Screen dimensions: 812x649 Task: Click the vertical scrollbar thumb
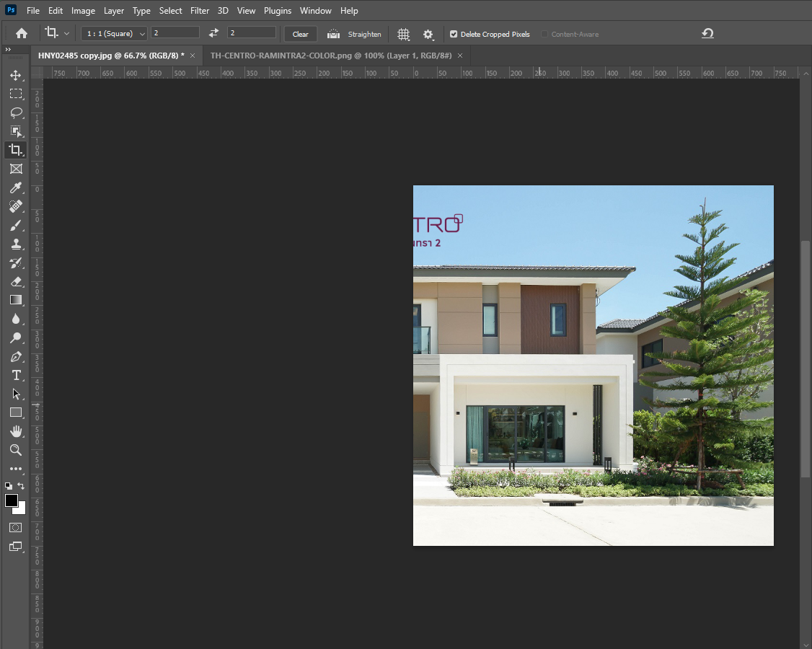[x=806, y=359]
